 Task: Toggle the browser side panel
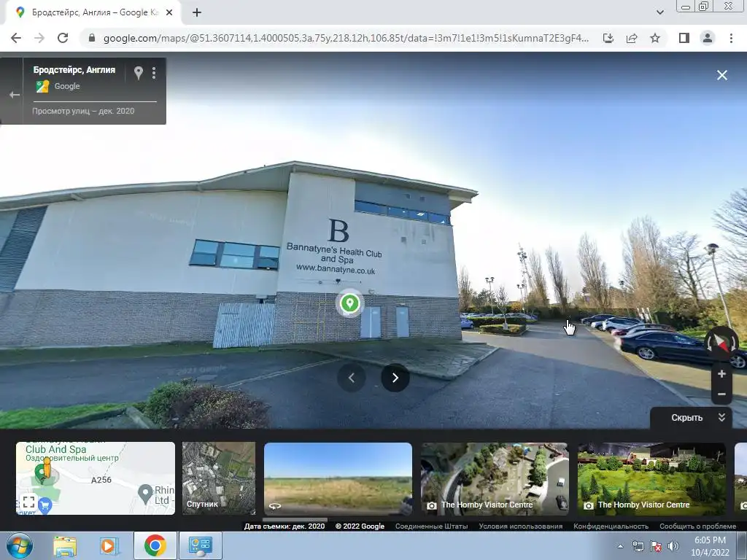coord(684,38)
